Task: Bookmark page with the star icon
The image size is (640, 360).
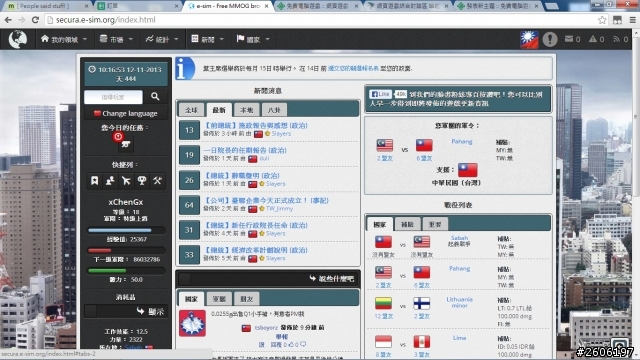Action: point(602,20)
